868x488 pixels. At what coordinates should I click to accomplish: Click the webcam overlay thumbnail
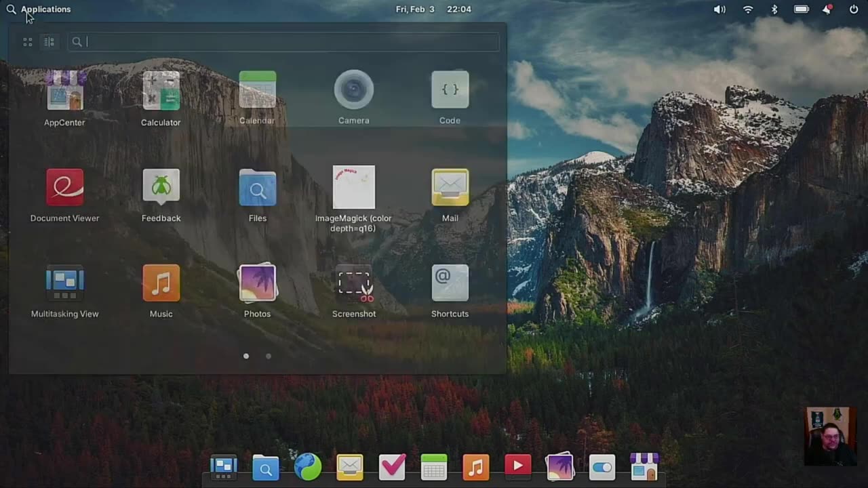tap(830, 436)
